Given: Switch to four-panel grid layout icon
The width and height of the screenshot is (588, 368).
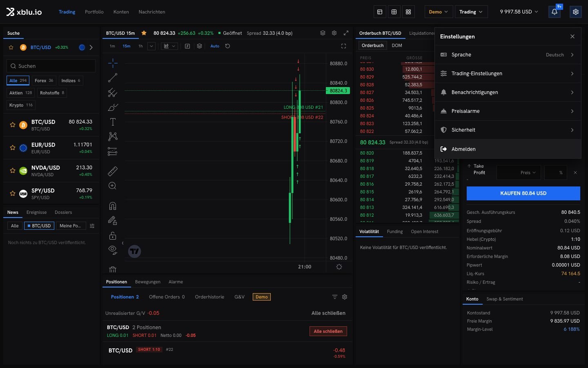Looking at the screenshot, I should (x=408, y=12).
